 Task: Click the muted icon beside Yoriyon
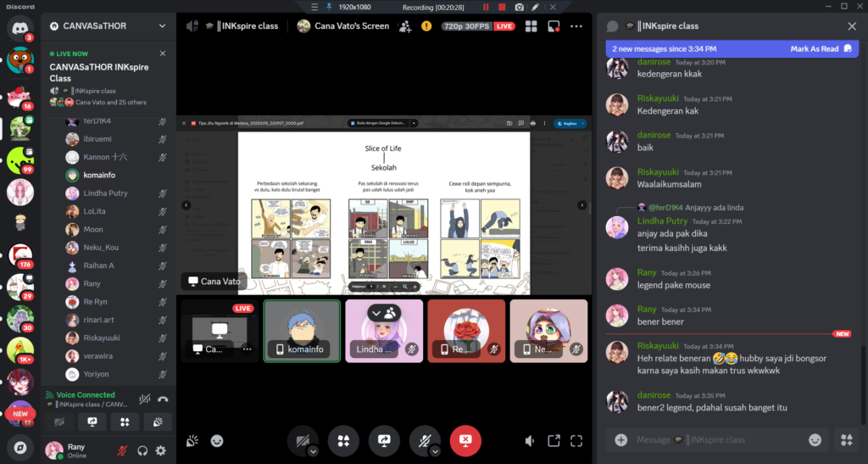163,374
